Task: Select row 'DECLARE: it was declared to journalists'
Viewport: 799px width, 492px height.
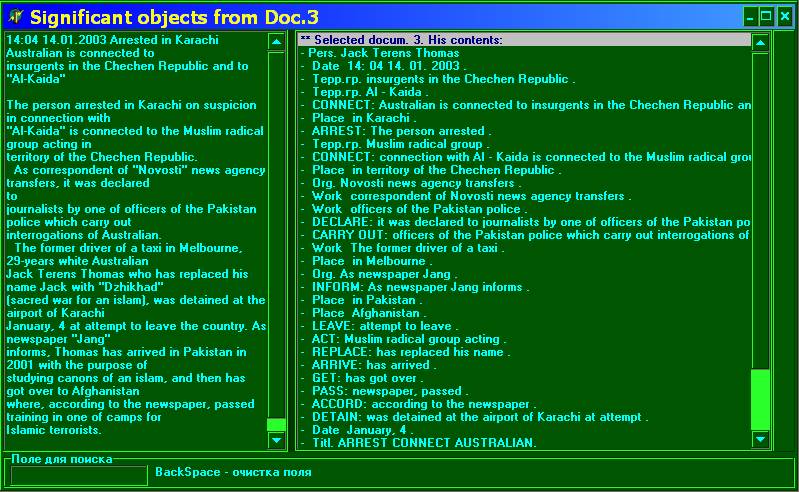Action: click(x=524, y=222)
